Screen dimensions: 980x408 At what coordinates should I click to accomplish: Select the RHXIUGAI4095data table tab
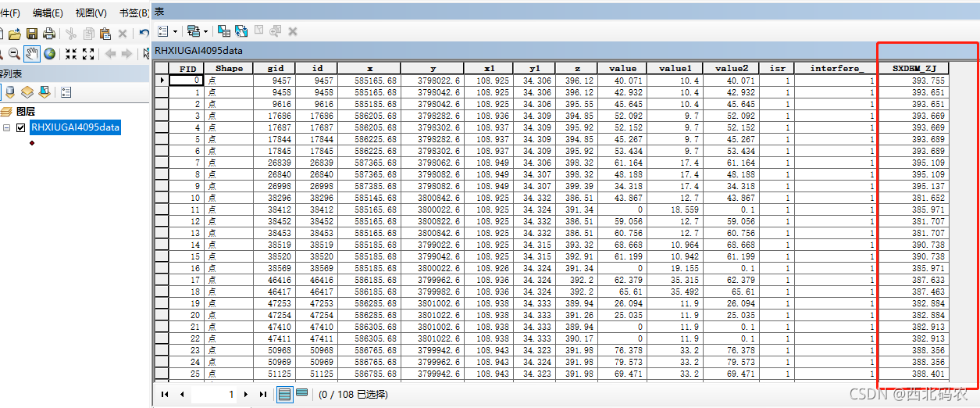pos(198,51)
